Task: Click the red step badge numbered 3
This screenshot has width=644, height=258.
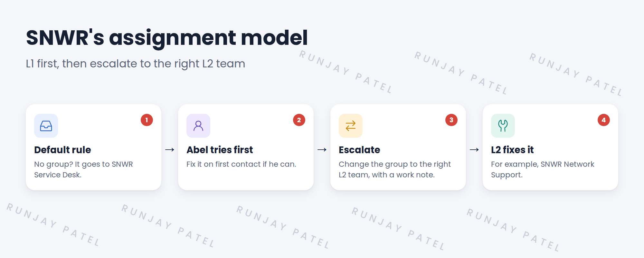Action: point(451,120)
